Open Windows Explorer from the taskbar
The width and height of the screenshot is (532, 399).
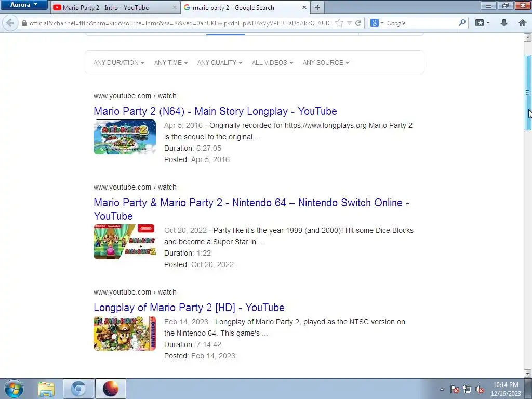(46, 389)
